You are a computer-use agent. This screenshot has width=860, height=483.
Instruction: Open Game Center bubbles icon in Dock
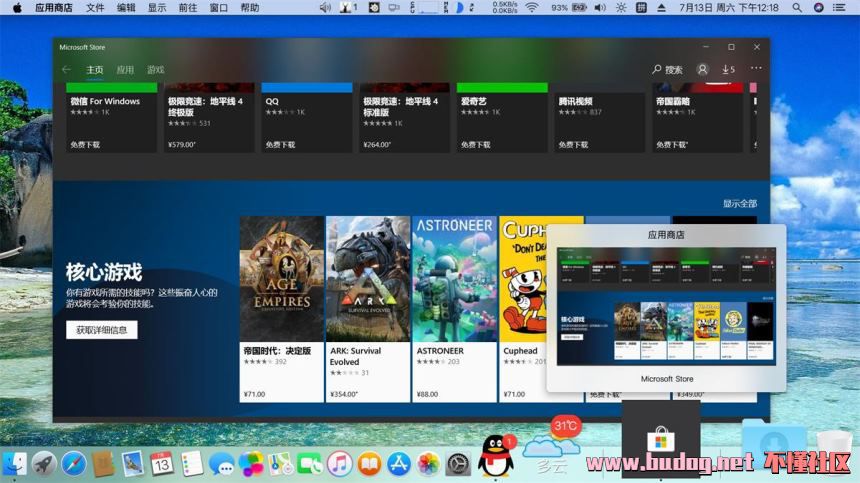point(251,464)
